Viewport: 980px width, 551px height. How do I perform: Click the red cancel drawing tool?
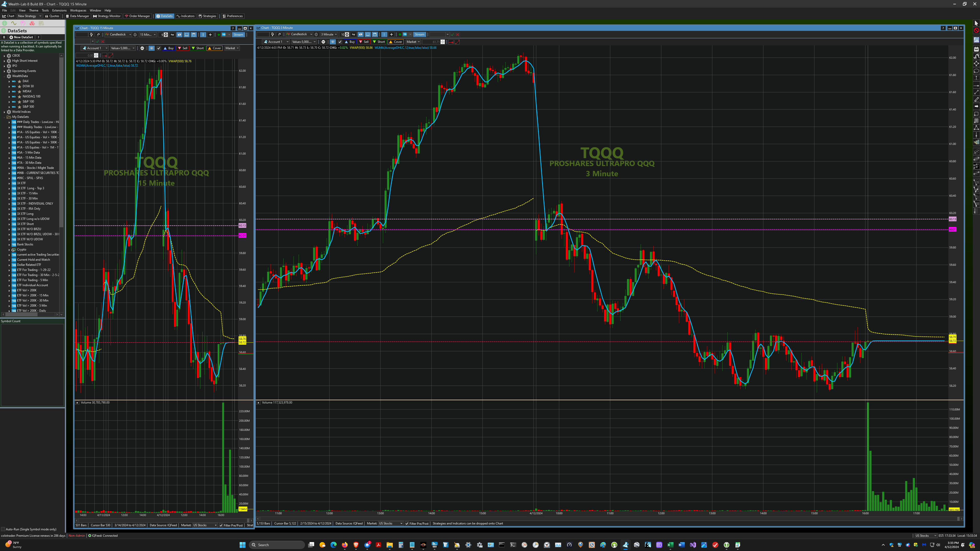coord(976,30)
